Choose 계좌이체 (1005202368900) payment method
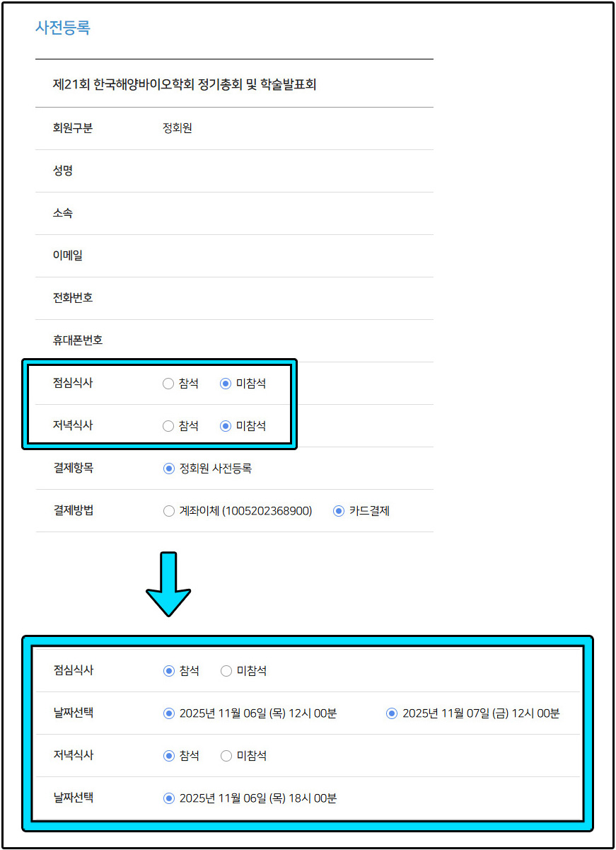616x850 pixels. pyautogui.click(x=168, y=511)
